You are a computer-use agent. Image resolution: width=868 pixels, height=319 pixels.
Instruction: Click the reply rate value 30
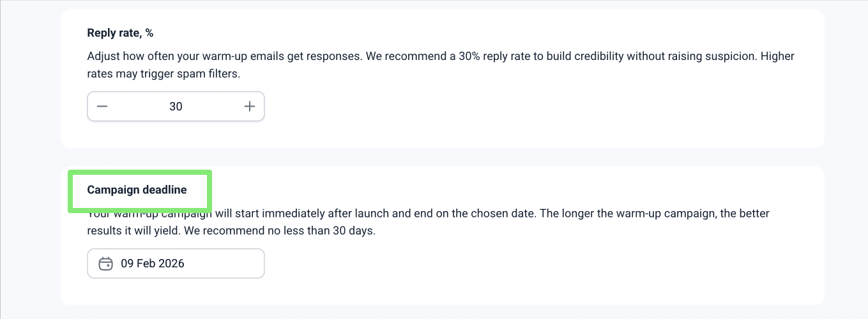coord(176,107)
